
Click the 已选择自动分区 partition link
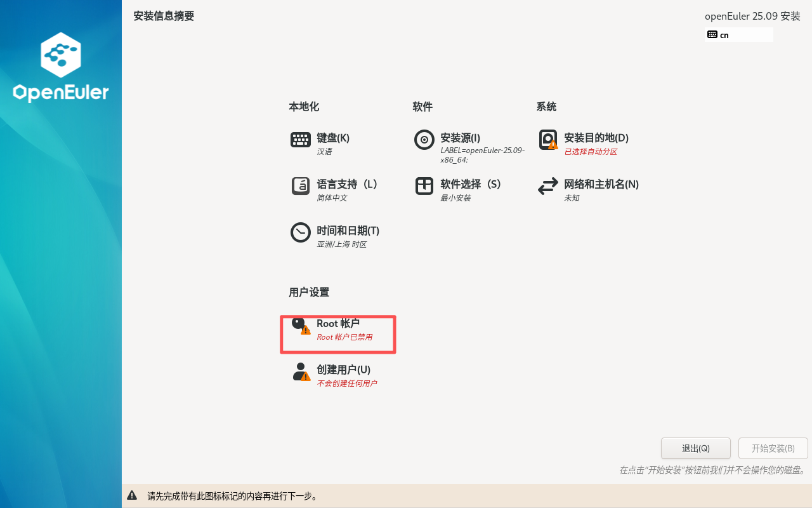[589, 151]
